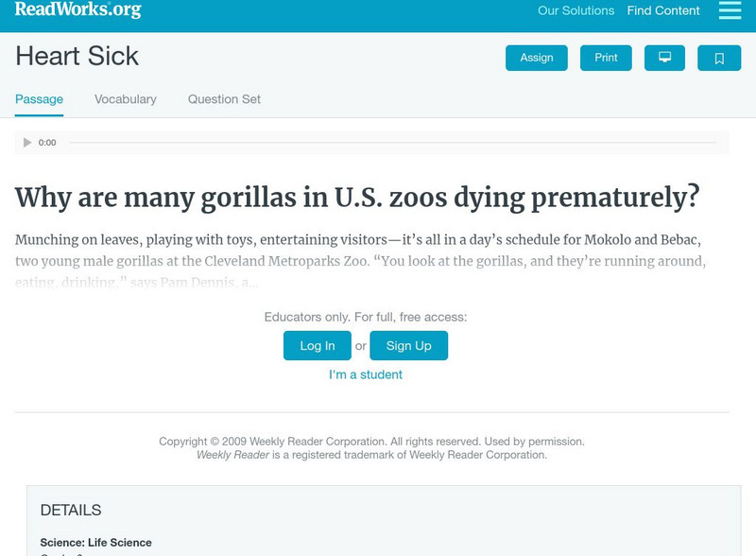Click the Heart Sick article title
The image size is (756, 556).
[x=77, y=57]
